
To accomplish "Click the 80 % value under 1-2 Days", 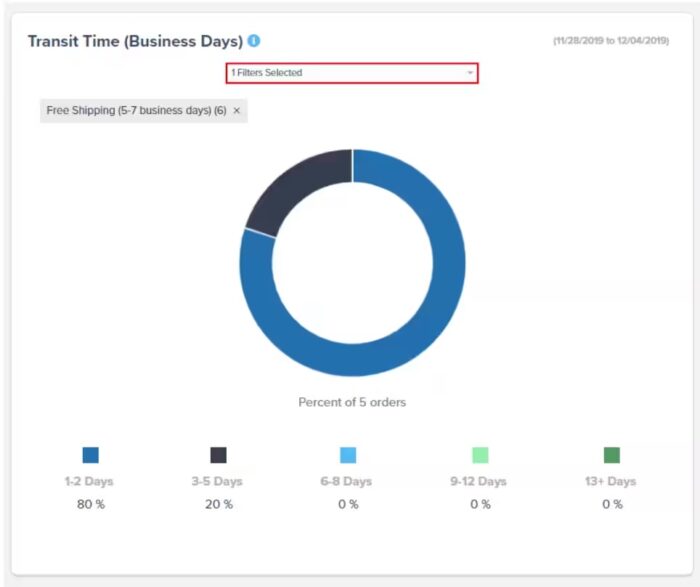I will click(91, 504).
